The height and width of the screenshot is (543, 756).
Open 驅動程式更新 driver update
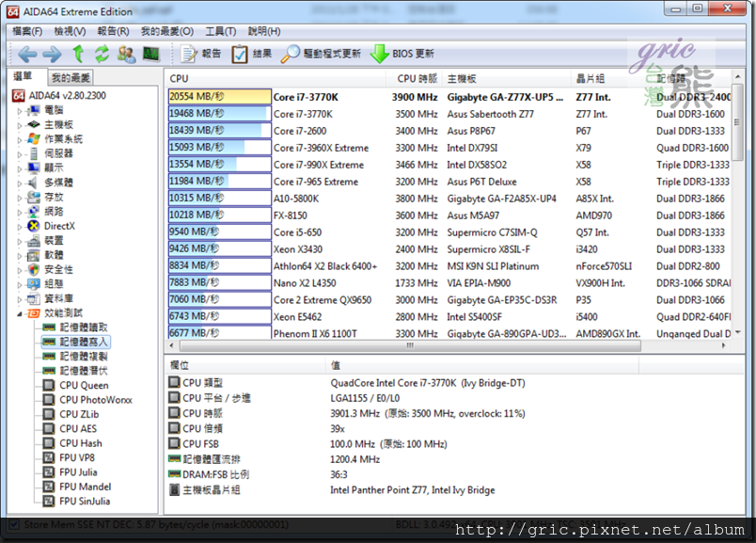tap(321, 54)
